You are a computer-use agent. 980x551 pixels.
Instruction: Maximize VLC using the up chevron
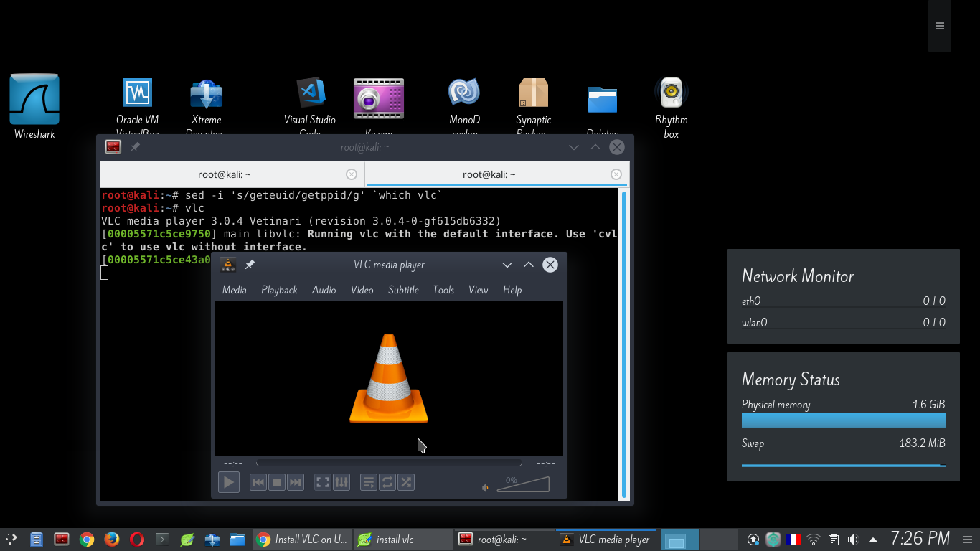[x=529, y=265]
